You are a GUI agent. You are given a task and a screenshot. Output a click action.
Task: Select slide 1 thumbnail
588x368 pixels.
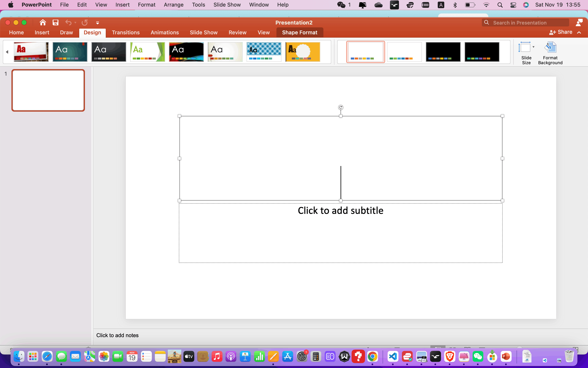[48, 90]
